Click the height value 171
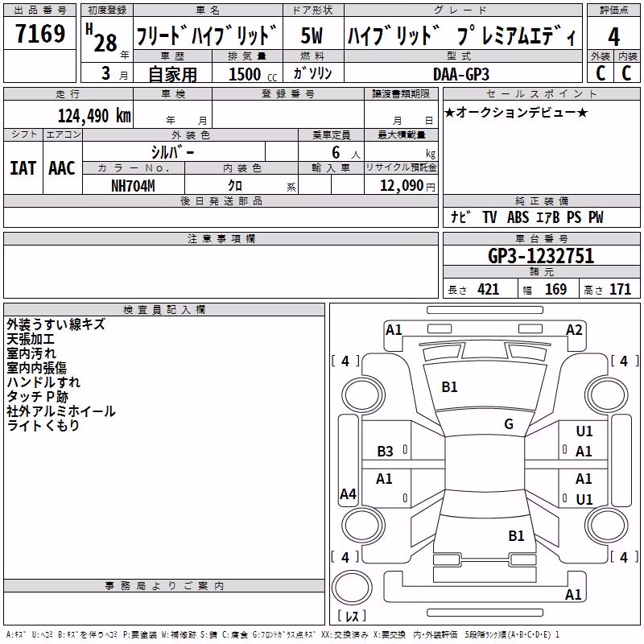 point(620,290)
